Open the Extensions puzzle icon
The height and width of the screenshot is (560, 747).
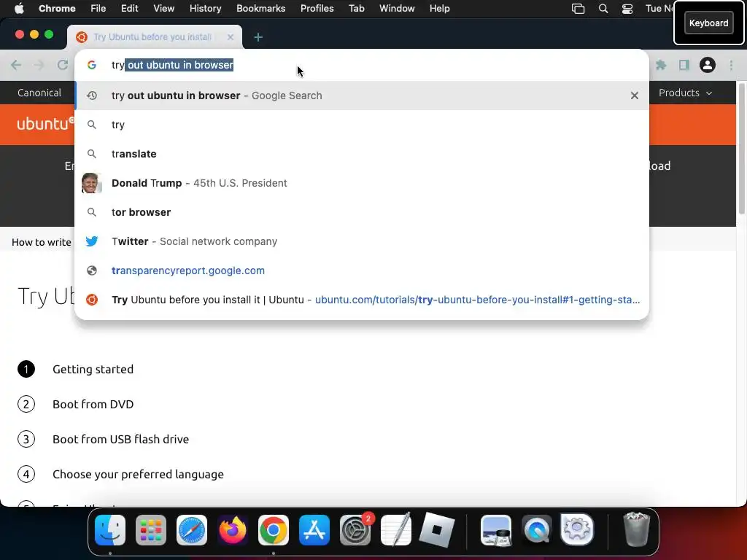pyautogui.click(x=661, y=65)
